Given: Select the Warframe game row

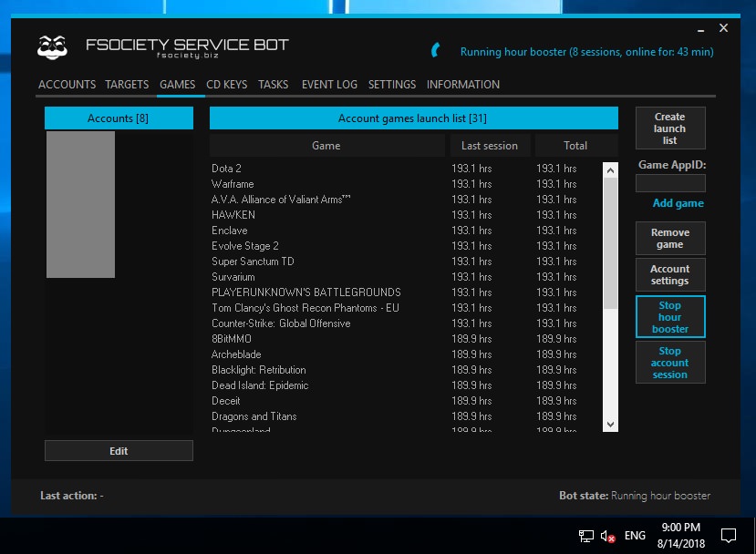Looking at the screenshot, I should tap(405, 184).
